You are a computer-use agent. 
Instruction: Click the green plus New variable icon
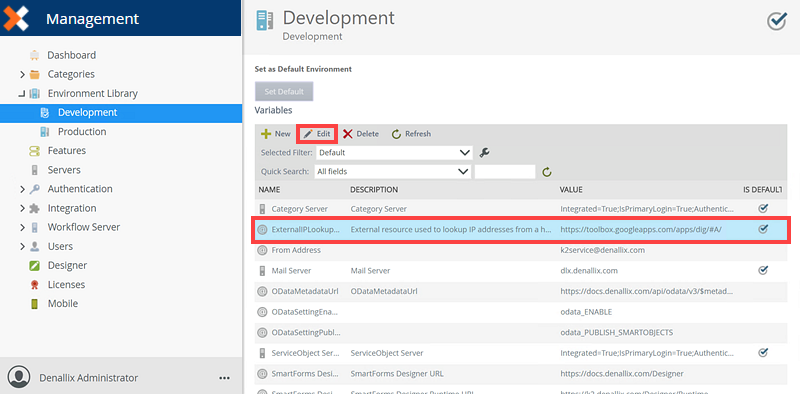266,134
